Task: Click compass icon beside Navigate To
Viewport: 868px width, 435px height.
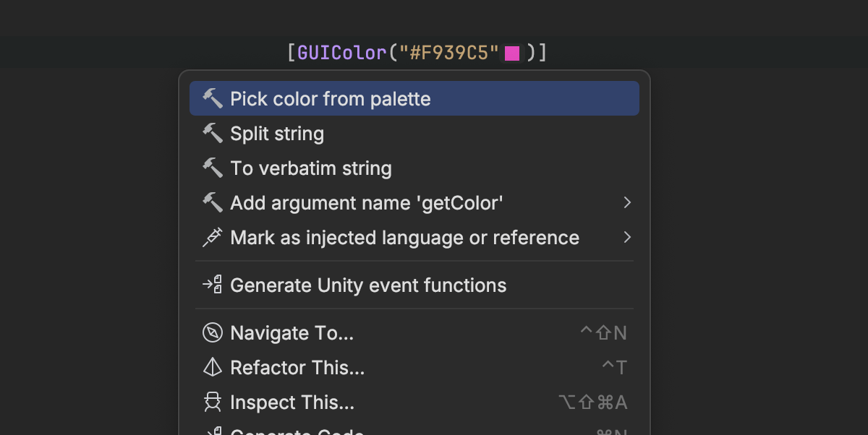Action: pyautogui.click(x=212, y=332)
